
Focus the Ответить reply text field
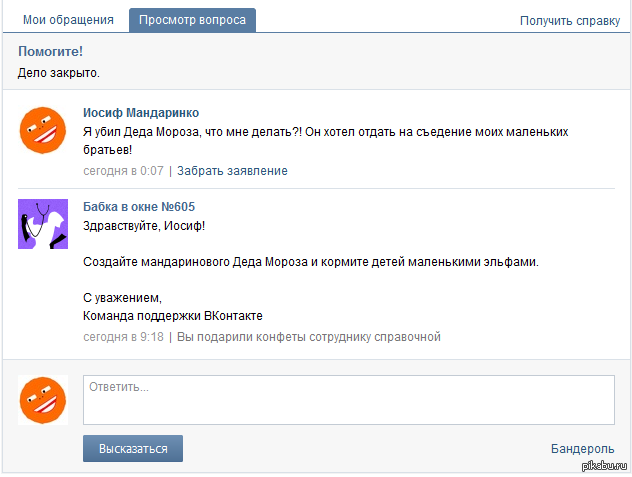tap(349, 400)
